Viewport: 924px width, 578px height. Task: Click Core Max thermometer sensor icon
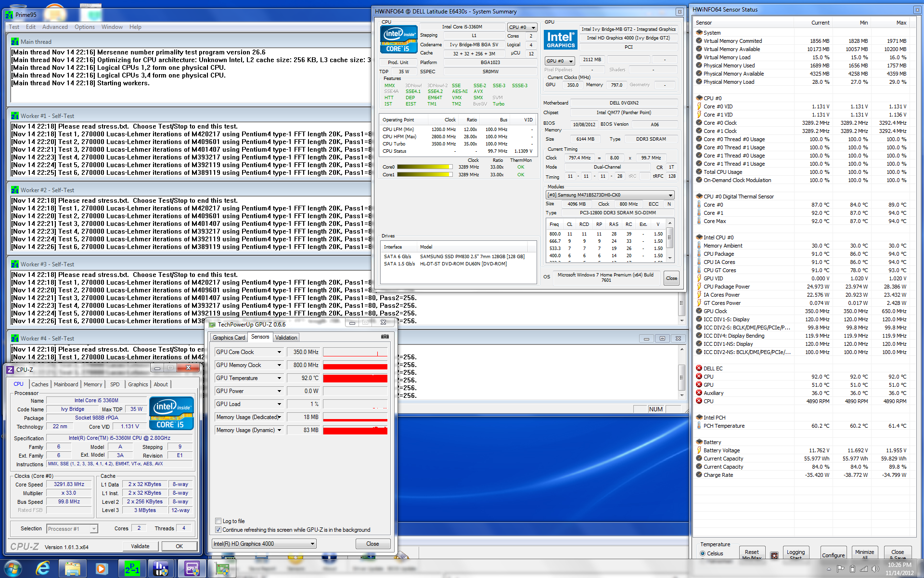[x=699, y=221]
